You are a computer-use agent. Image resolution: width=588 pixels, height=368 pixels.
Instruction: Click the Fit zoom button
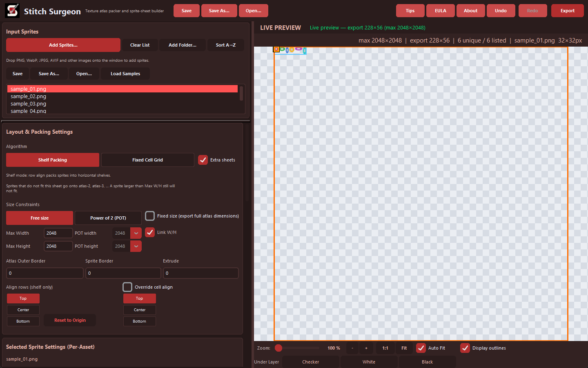point(404,348)
